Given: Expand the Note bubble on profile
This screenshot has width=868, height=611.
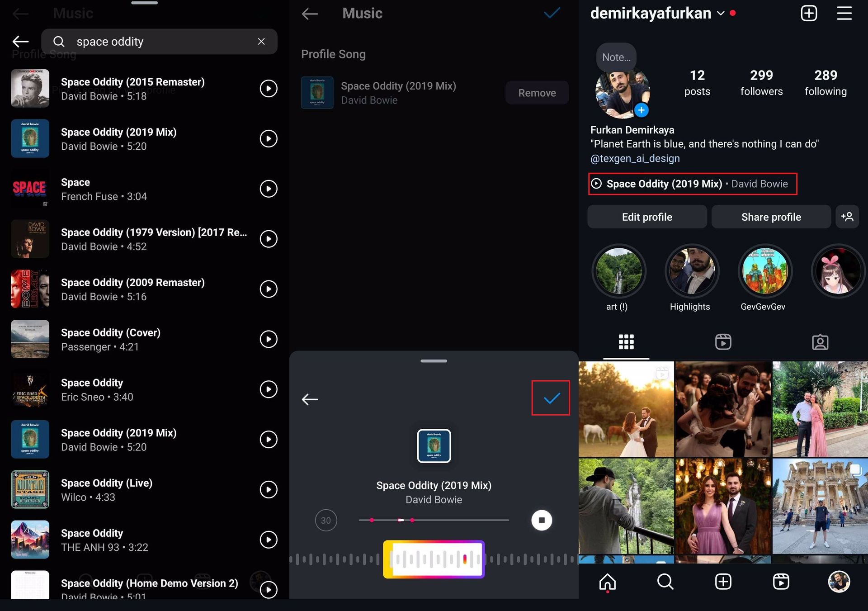Looking at the screenshot, I should 615,56.
